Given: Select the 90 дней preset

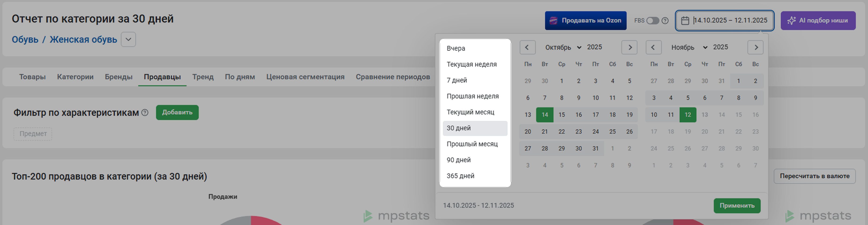Looking at the screenshot, I should point(459,160).
